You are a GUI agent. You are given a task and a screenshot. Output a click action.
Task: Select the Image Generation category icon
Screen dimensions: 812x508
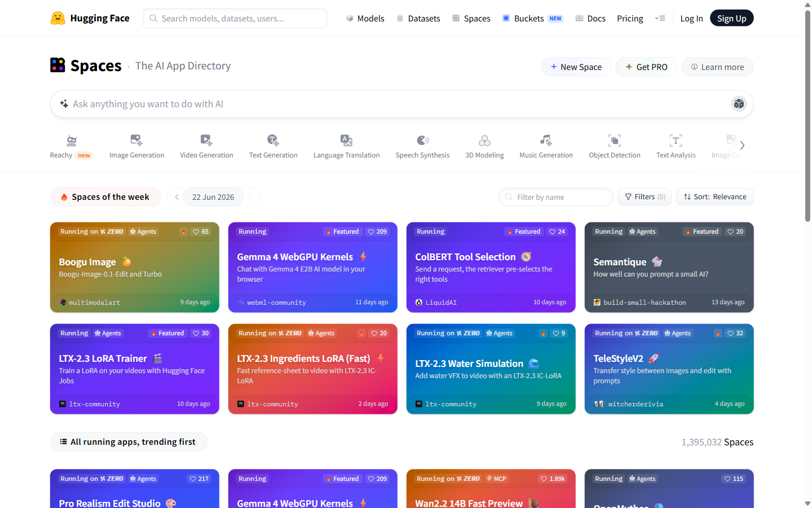pos(136,140)
